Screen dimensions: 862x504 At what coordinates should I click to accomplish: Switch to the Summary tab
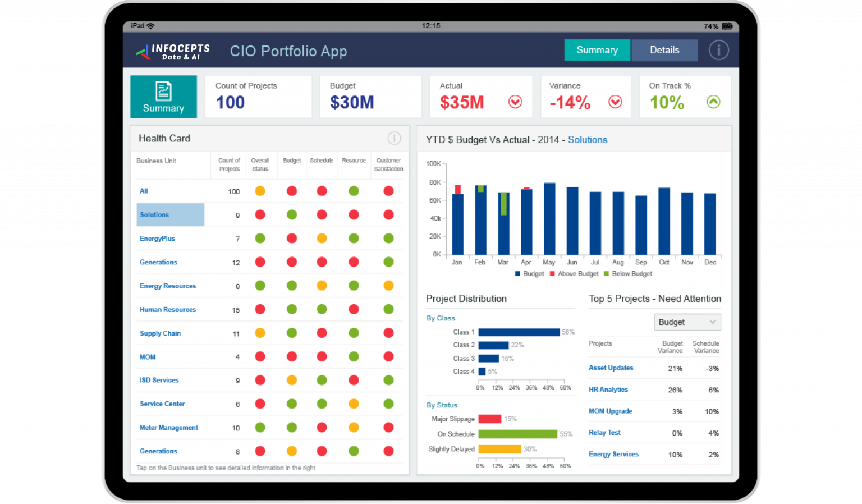coord(597,50)
